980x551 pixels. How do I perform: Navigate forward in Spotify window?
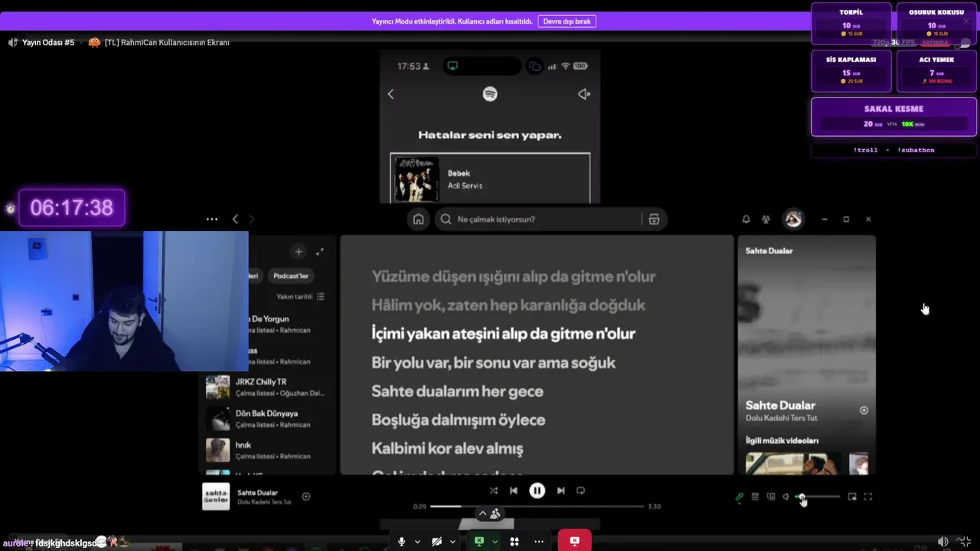click(252, 219)
